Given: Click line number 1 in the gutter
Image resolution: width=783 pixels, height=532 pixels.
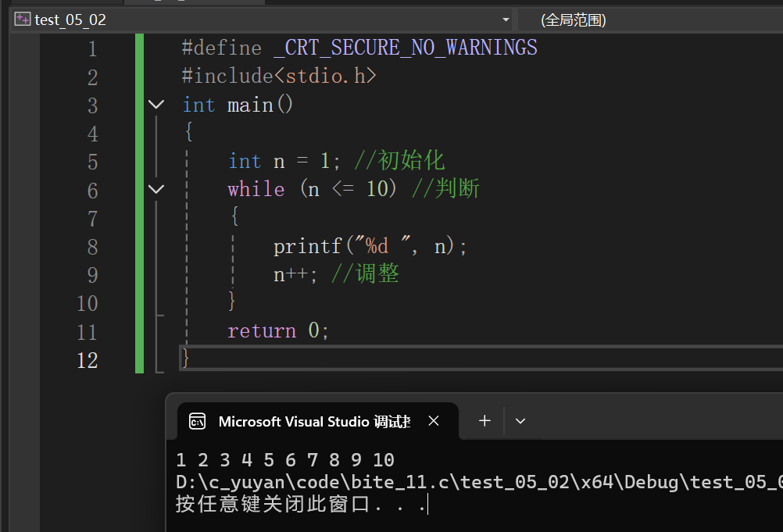Looking at the screenshot, I should 92,49.
